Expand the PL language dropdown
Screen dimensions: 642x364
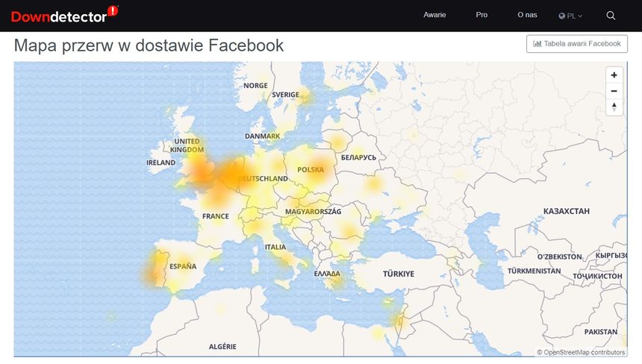click(x=570, y=16)
